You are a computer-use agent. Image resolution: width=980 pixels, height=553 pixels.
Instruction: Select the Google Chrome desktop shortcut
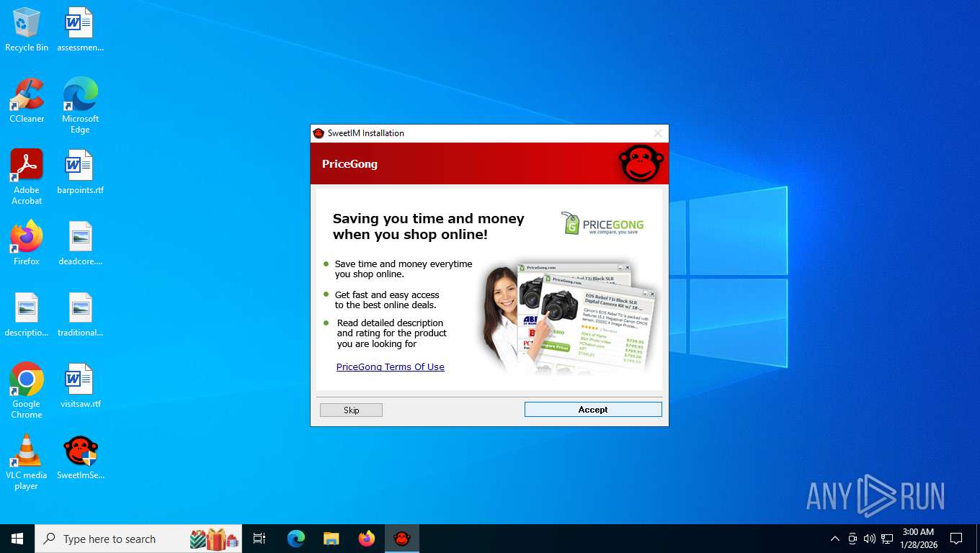27,391
